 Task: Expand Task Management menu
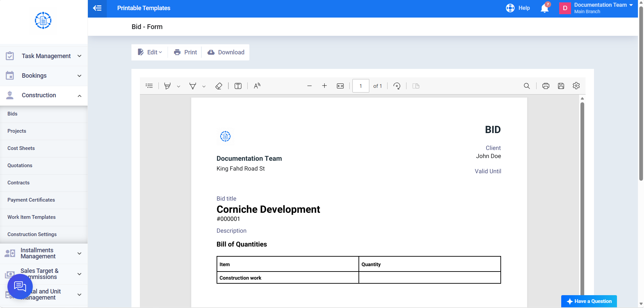[44, 56]
